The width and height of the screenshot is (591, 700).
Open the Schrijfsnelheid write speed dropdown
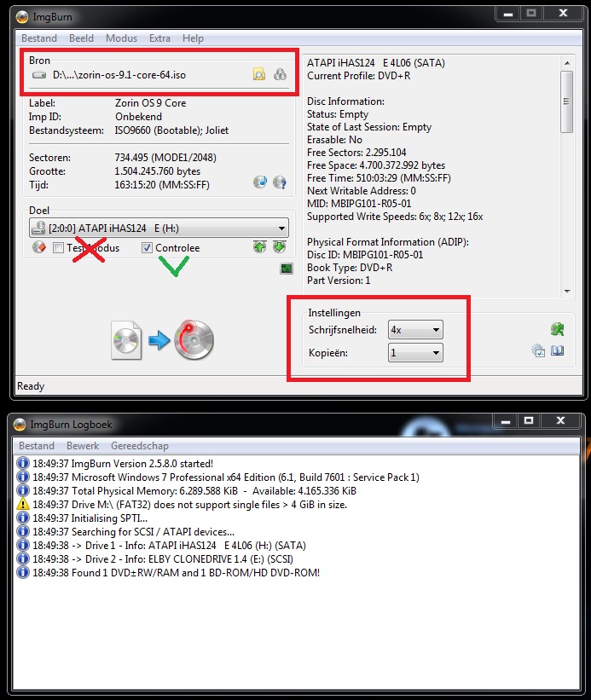(x=415, y=330)
